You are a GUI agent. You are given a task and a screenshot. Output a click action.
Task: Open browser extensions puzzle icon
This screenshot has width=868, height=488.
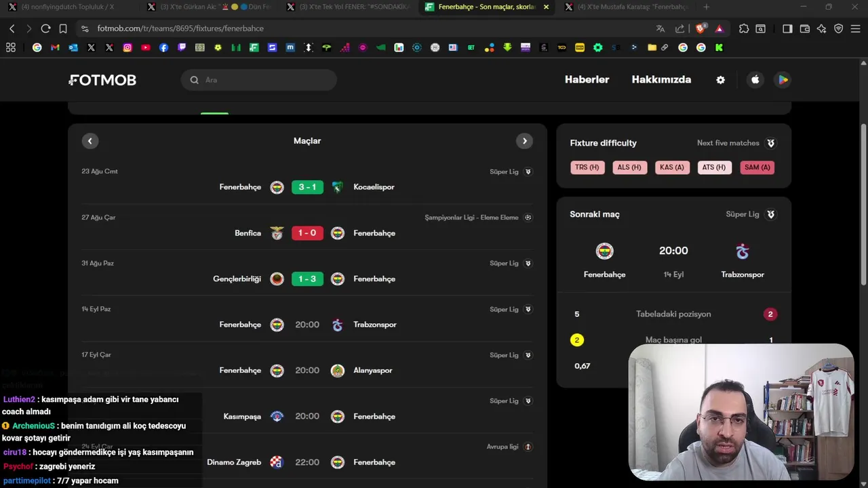[744, 28]
